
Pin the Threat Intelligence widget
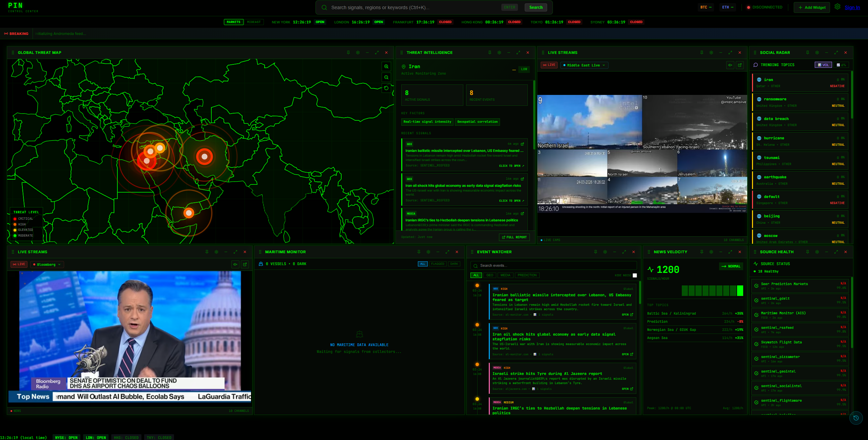click(489, 53)
